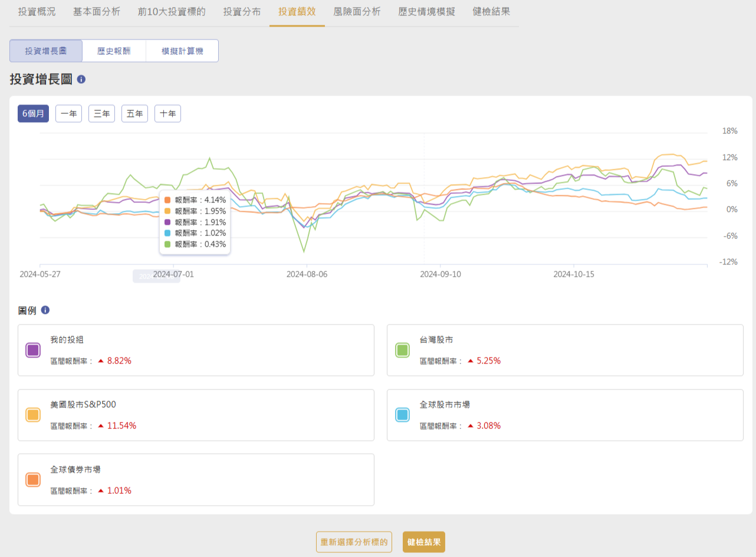The width and height of the screenshot is (756, 557).
Task: Select the 投資績效 tab
Action: point(297,12)
